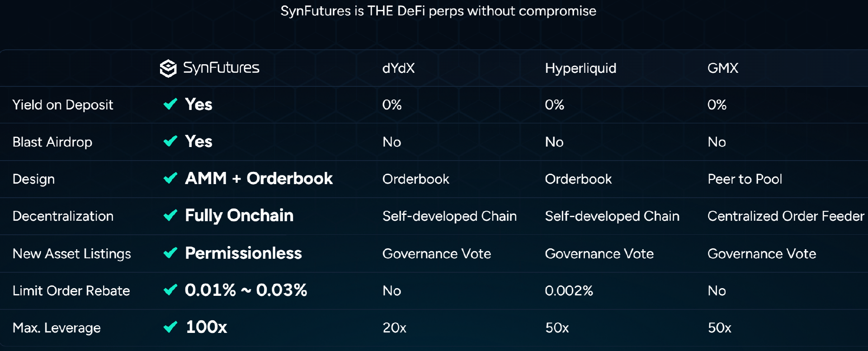Image resolution: width=868 pixels, height=351 pixels.
Task: Click the checkmark next to 100x
Action: point(170,327)
